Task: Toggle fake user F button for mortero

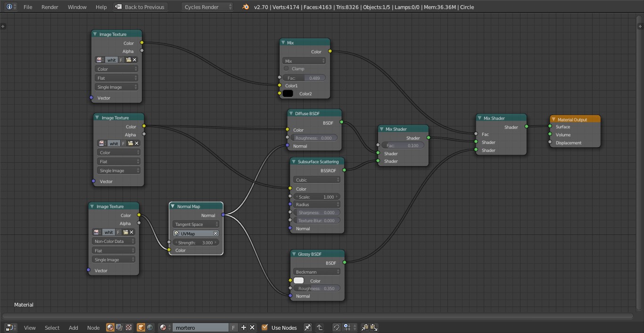Action: (x=233, y=327)
